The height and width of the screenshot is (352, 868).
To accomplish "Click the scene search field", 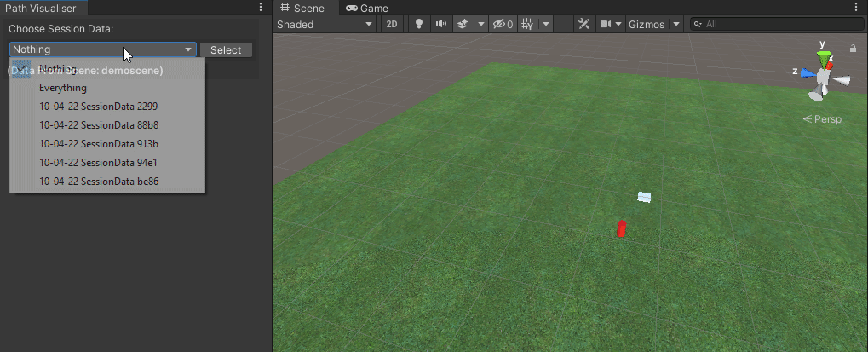I will tap(777, 25).
